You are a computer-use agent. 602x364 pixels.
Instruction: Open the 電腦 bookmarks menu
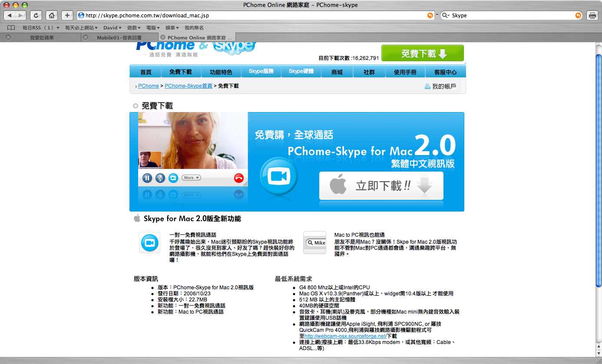tap(153, 27)
